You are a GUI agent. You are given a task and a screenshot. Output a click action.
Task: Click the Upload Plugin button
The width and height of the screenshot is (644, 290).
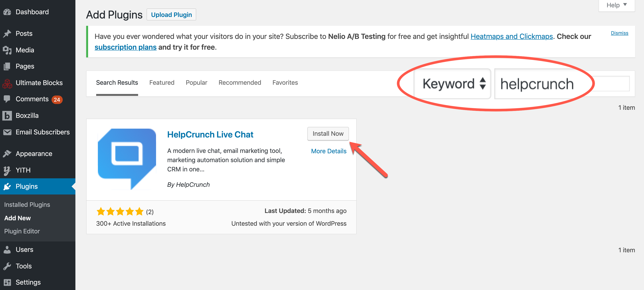171,15
